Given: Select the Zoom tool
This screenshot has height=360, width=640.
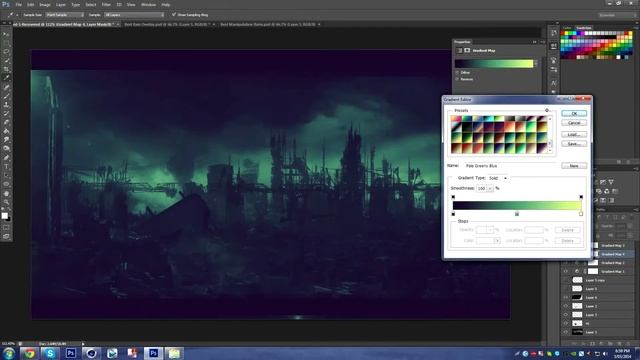Looking at the screenshot, I should click(6, 202).
